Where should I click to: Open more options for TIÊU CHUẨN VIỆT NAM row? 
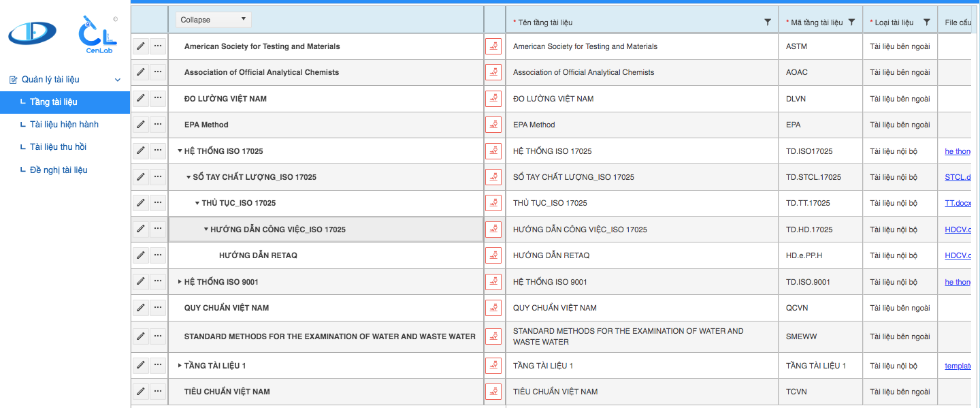(158, 392)
